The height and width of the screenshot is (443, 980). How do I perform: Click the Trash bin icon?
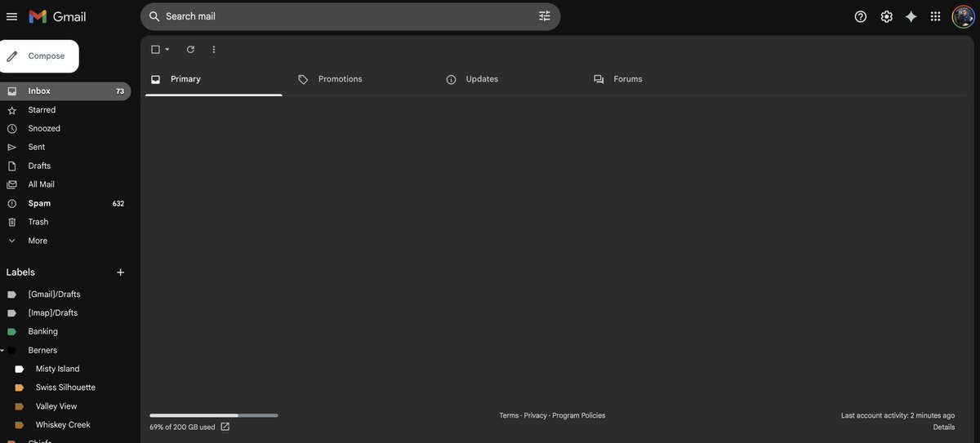(x=11, y=222)
